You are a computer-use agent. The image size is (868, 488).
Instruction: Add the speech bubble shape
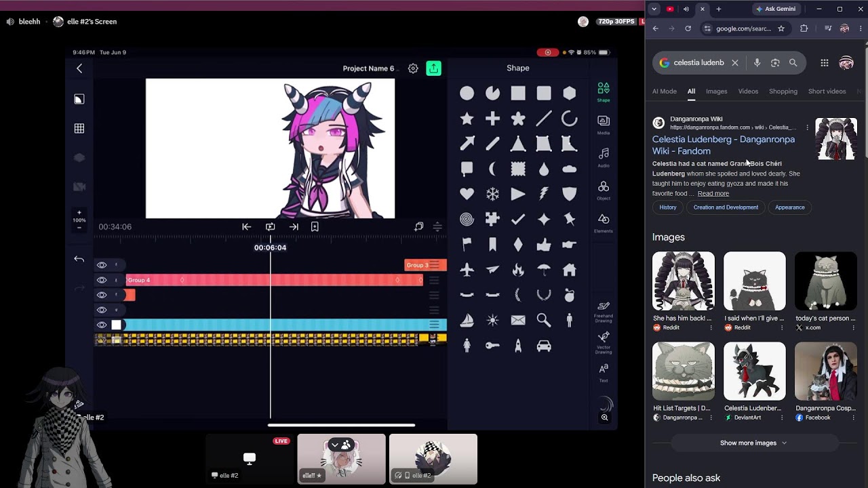click(x=467, y=169)
